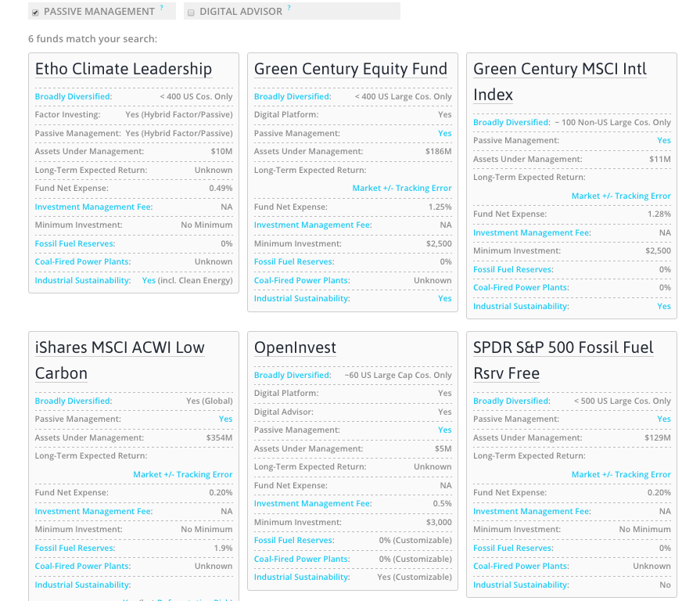Click Industrial Sustainability in Etho Climate card
700x601 pixels.
tap(83, 280)
